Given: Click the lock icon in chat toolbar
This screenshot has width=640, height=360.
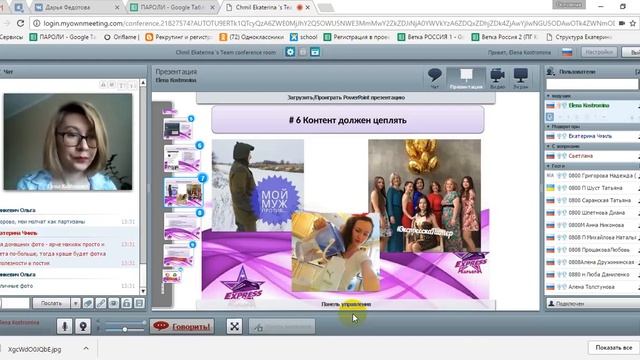Looking at the screenshot, I should point(127,303).
